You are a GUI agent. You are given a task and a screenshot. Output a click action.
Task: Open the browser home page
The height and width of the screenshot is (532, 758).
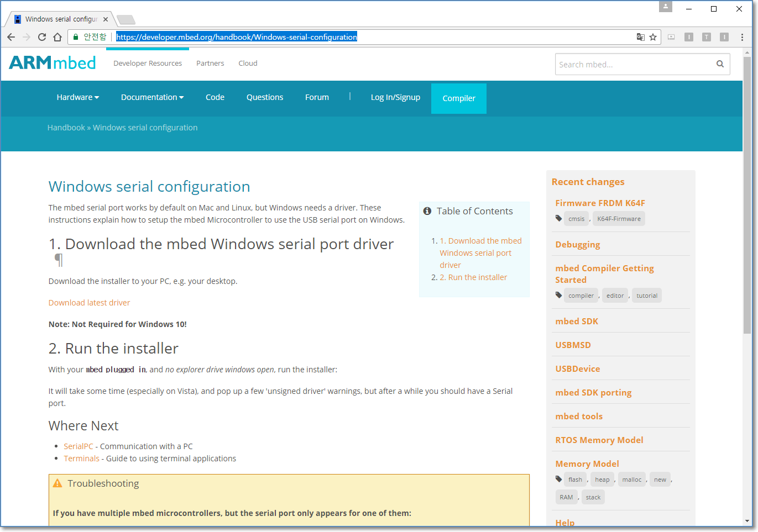tap(57, 37)
